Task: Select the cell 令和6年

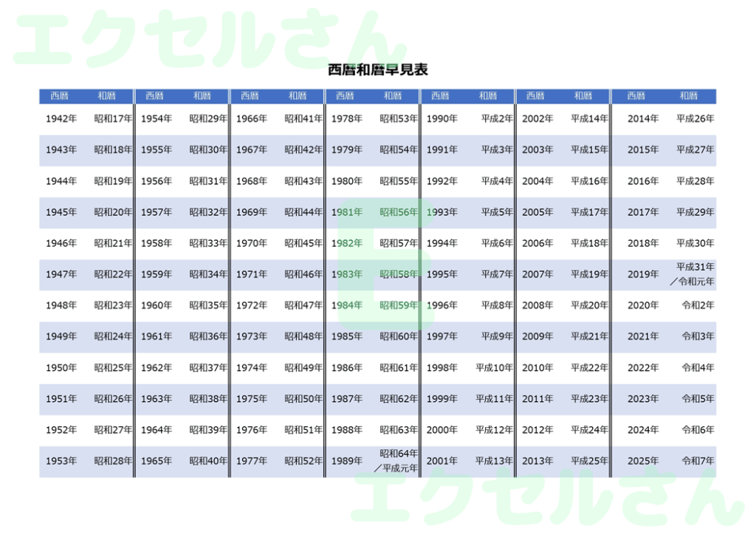Action: [x=698, y=430]
